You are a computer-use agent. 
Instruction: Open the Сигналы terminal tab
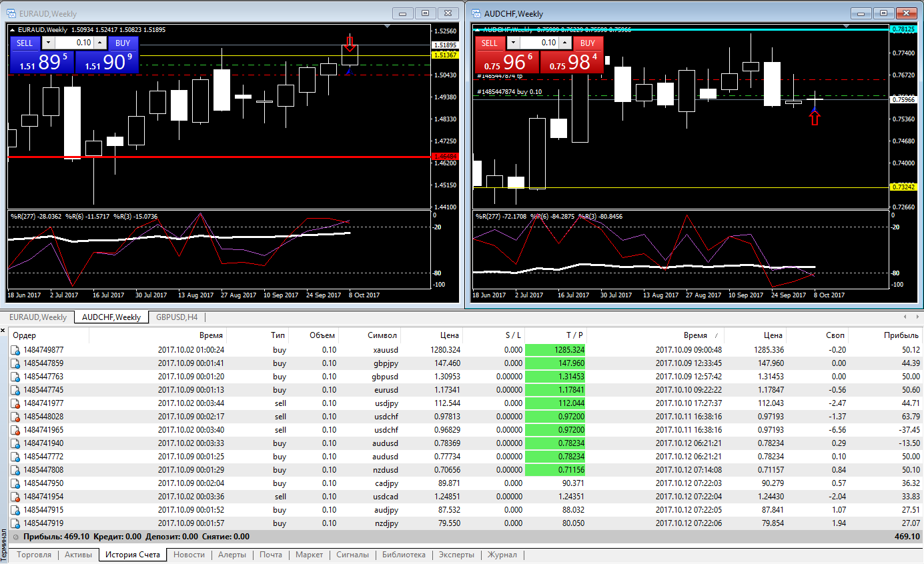353,555
